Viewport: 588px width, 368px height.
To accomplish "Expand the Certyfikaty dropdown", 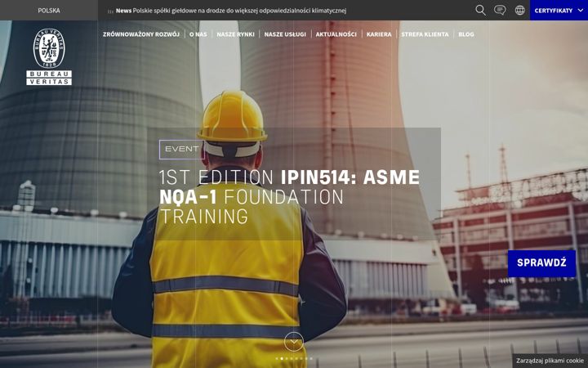I will [x=559, y=10].
